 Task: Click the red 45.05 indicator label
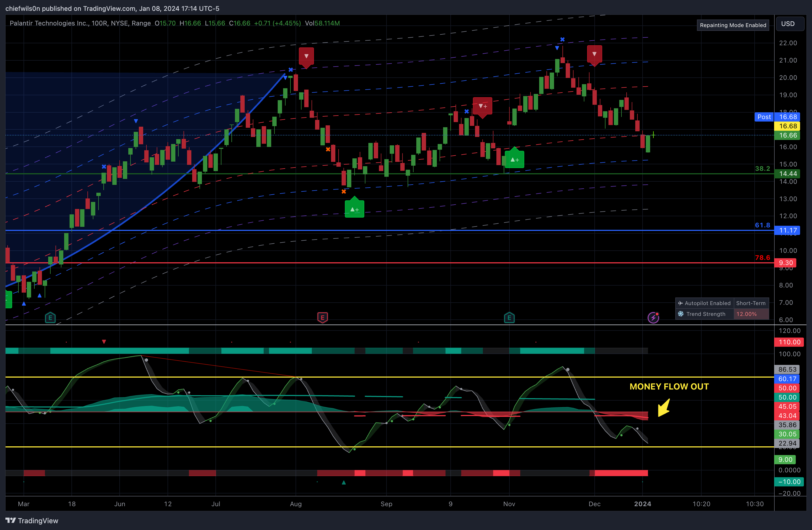pos(787,407)
